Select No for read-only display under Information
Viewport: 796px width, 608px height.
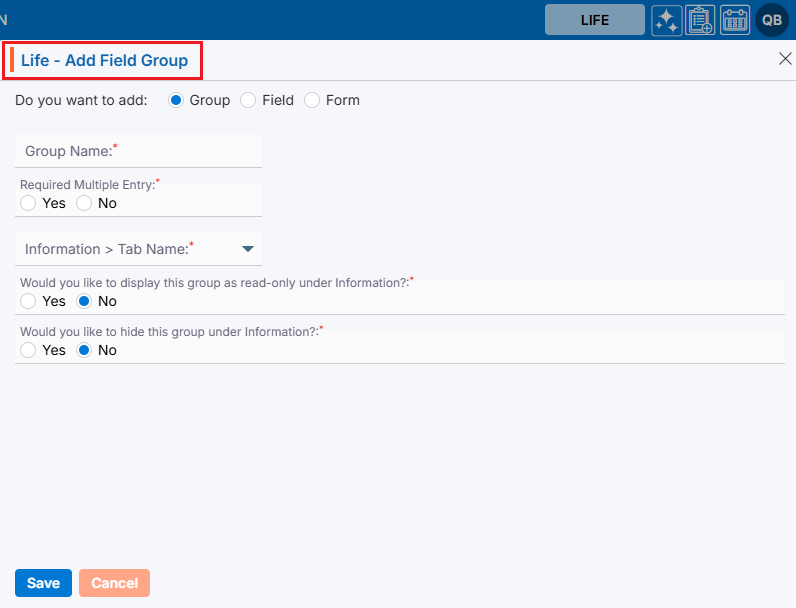pyautogui.click(x=84, y=301)
